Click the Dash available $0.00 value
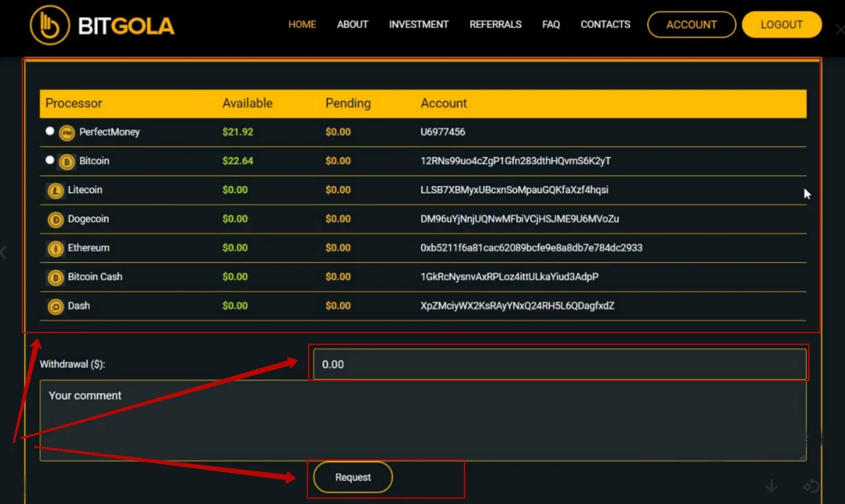Viewport: 845px width, 504px height. (x=235, y=306)
